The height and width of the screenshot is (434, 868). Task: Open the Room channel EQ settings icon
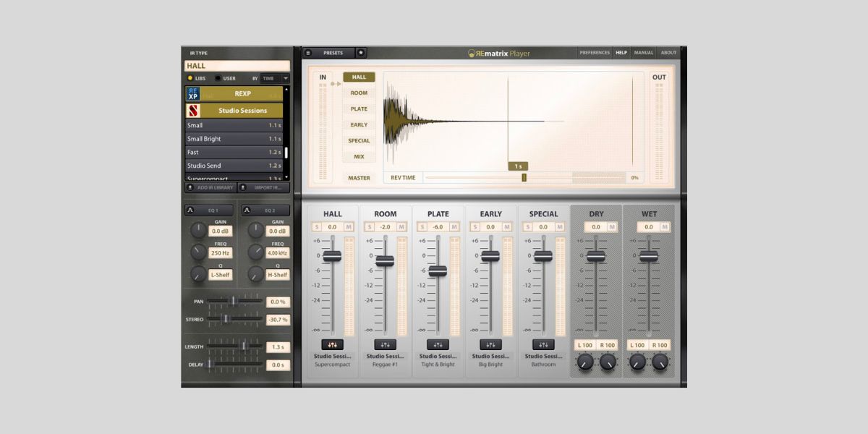(386, 345)
